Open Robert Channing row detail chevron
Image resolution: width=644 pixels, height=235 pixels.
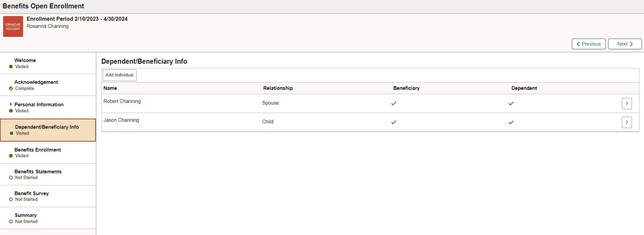(627, 104)
